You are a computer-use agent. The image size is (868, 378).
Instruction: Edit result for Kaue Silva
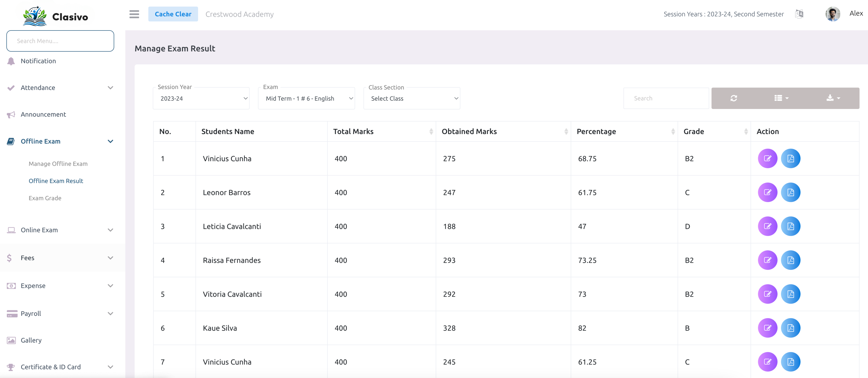[x=767, y=328]
